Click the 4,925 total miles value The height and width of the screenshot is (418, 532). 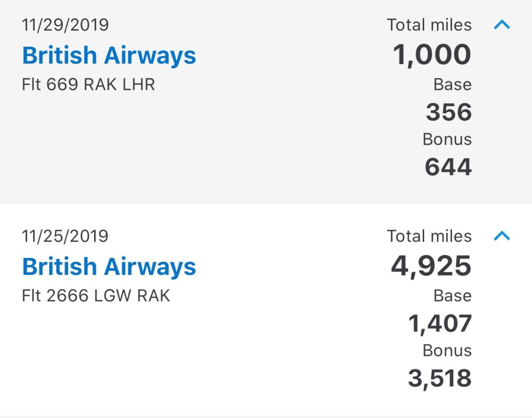(x=431, y=266)
